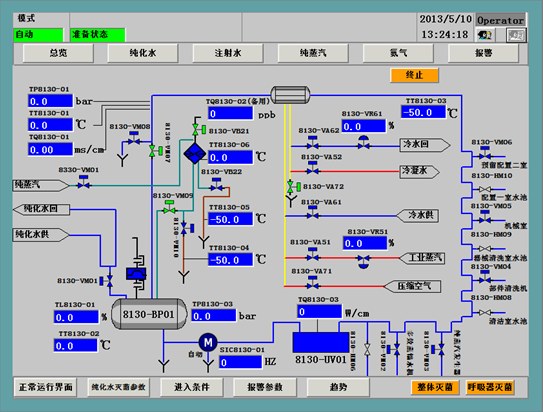Image resolution: width=543 pixels, height=412 pixels.
Task: Click valve 8130-VM10
Action: (187, 229)
